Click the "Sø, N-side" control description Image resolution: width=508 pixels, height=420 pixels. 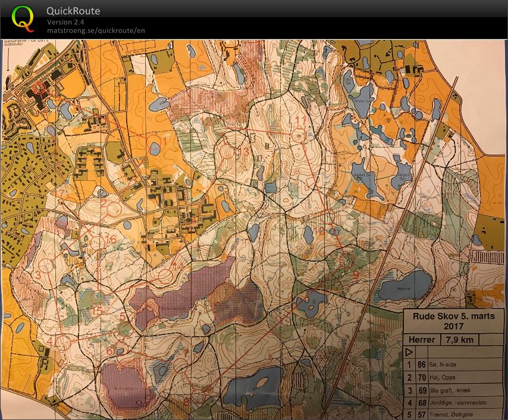point(443,365)
